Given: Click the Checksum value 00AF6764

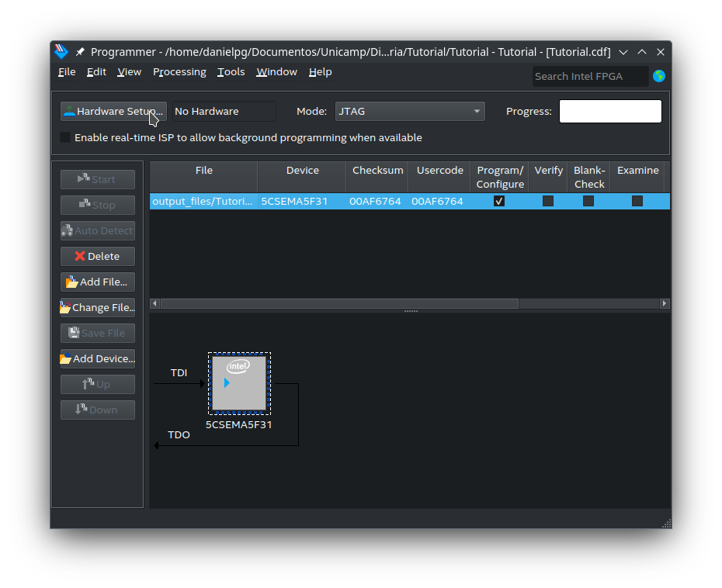Looking at the screenshot, I should (x=375, y=202).
